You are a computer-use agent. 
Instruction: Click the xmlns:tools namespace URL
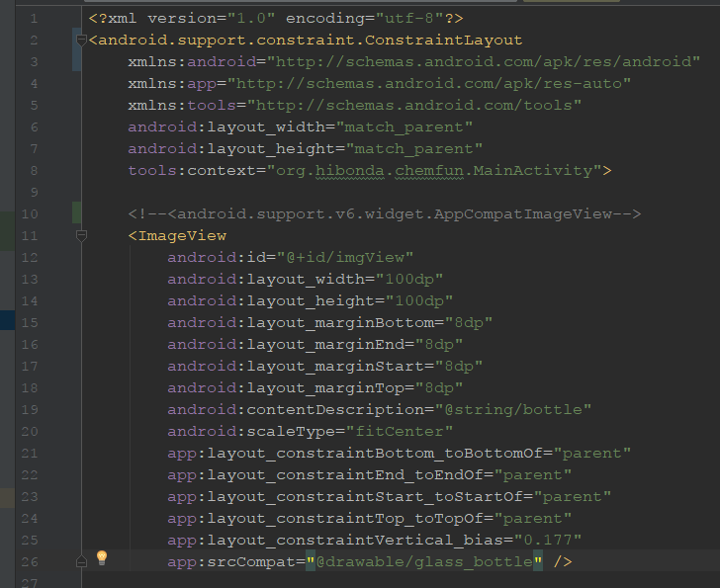point(414,106)
